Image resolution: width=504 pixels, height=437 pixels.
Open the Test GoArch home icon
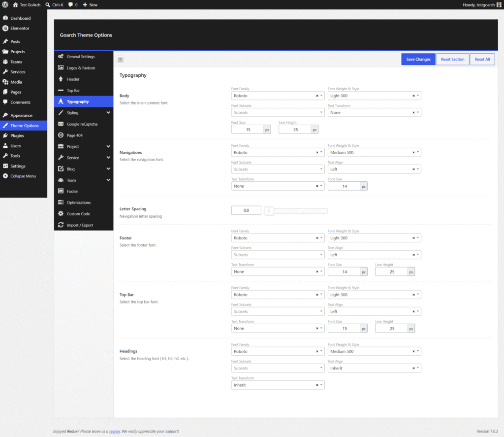15,5
